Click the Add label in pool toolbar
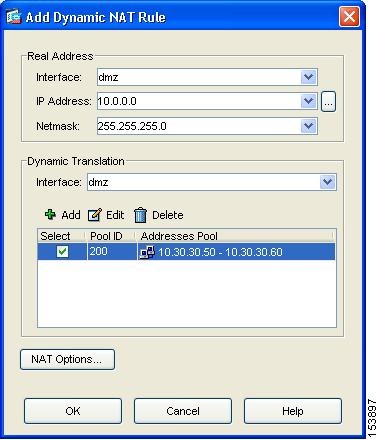This screenshot has height=440, width=379. click(x=71, y=215)
